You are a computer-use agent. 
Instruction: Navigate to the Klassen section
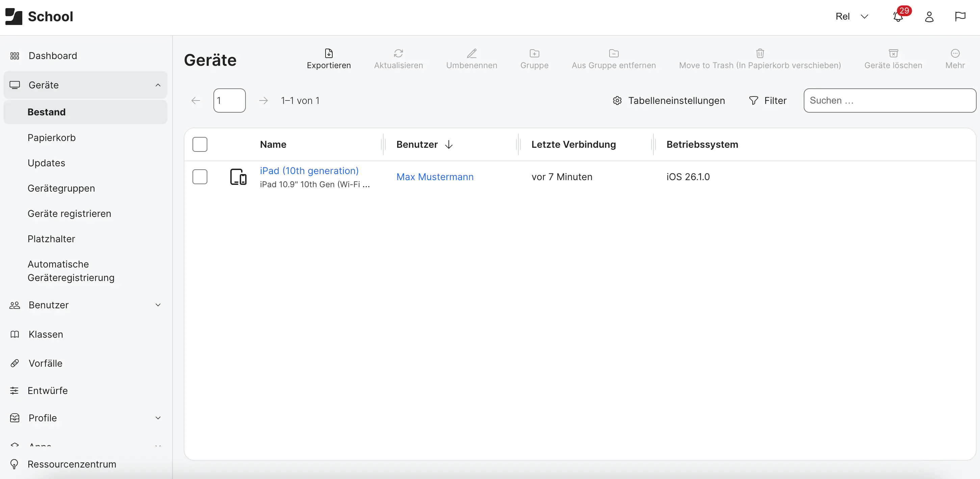pyautogui.click(x=46, y=334)
